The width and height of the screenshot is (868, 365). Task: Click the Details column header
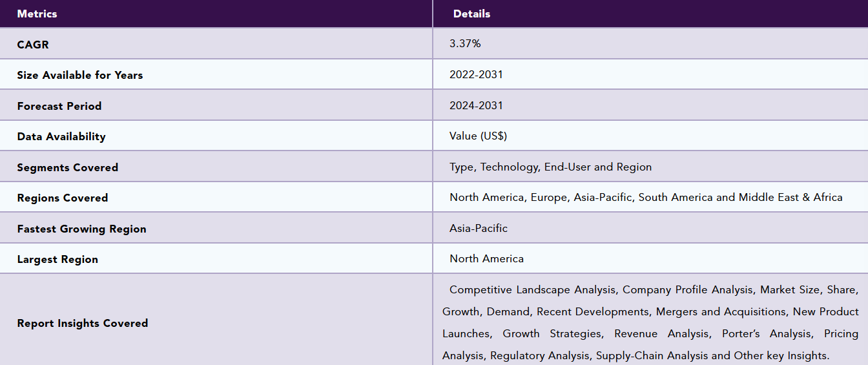(x=471, y=14)
